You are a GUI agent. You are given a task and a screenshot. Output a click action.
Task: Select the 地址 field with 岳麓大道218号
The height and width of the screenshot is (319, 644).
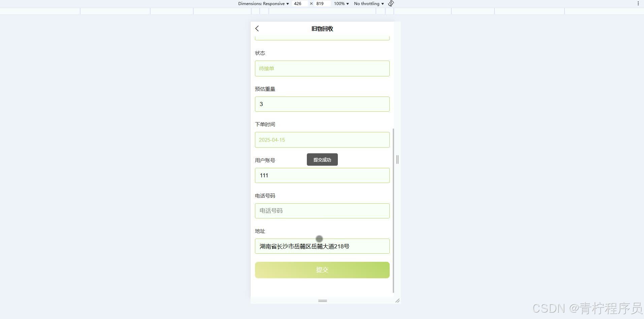(x=322, y=246)
